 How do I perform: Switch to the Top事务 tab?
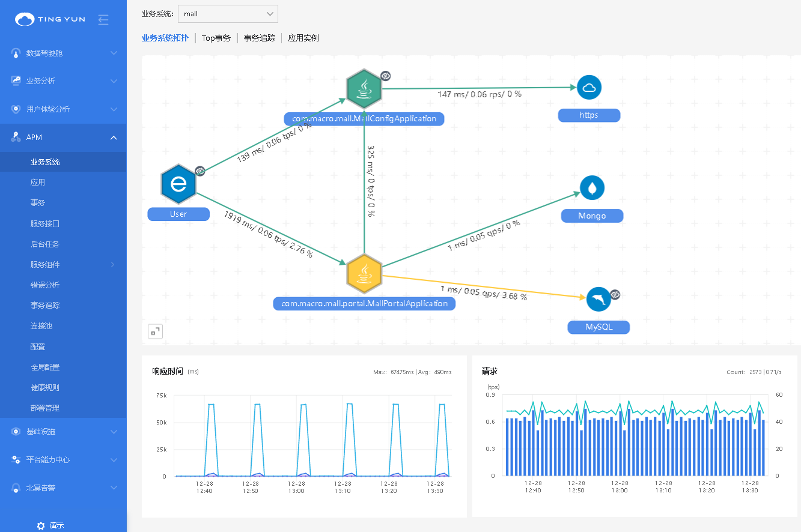tap(216, 38)
